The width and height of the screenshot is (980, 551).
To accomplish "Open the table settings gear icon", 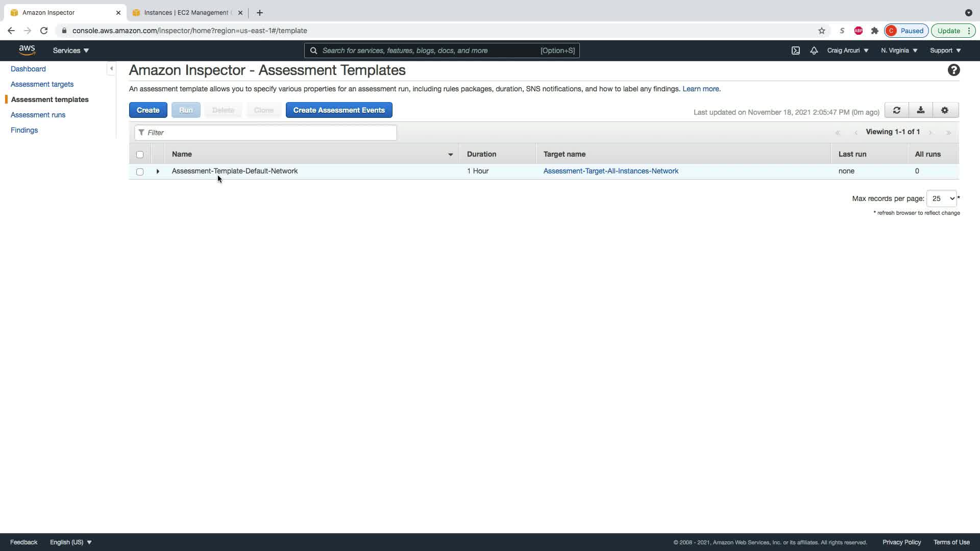I will coord(945,110).
